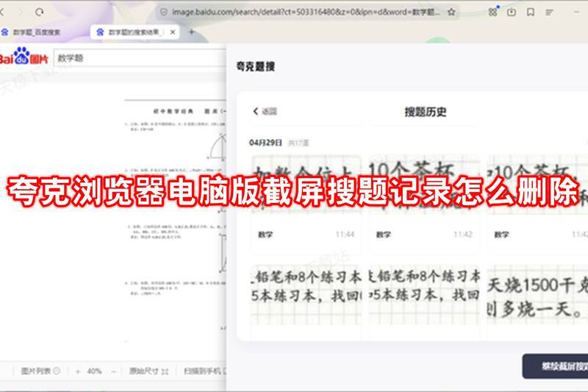Open the bookmarks flag icon
This screenshot has height=392, width=588.
(x=530, y=12)
